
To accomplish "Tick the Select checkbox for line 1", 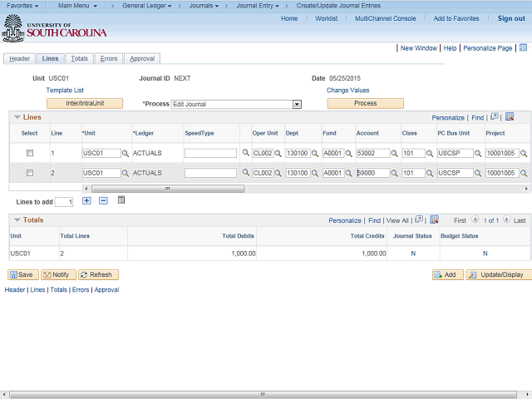I will (30, 153).
